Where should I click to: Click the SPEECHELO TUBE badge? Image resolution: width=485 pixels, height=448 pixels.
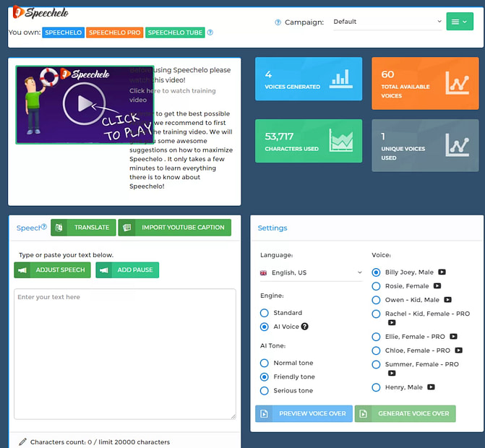click(175, 33)
